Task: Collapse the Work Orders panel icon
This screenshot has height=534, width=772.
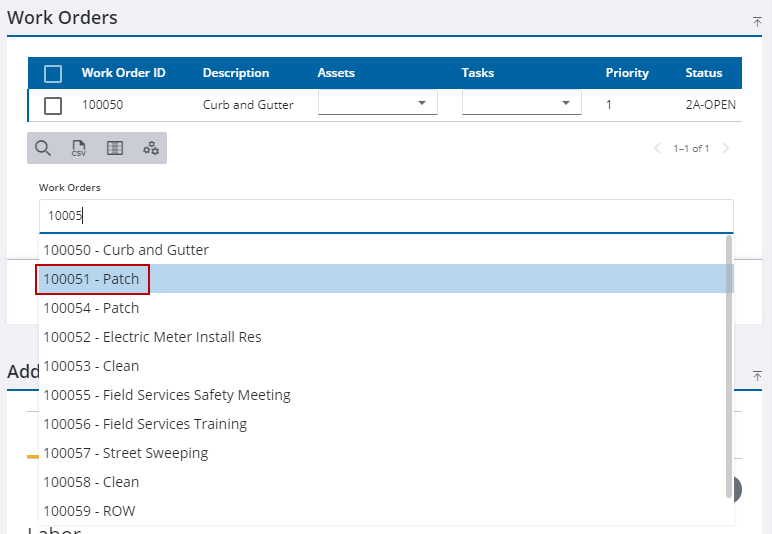Action: coord(757,21)
